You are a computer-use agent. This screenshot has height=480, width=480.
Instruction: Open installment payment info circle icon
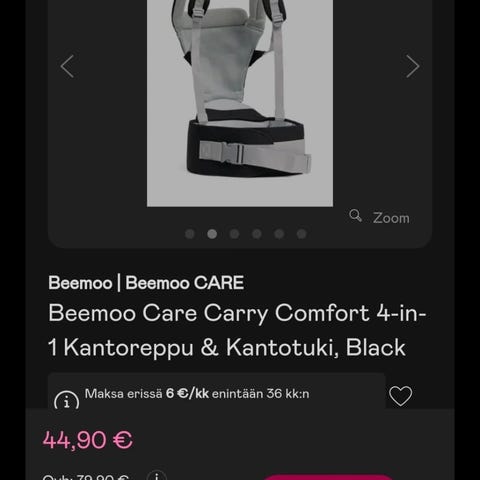coord(67,400)
